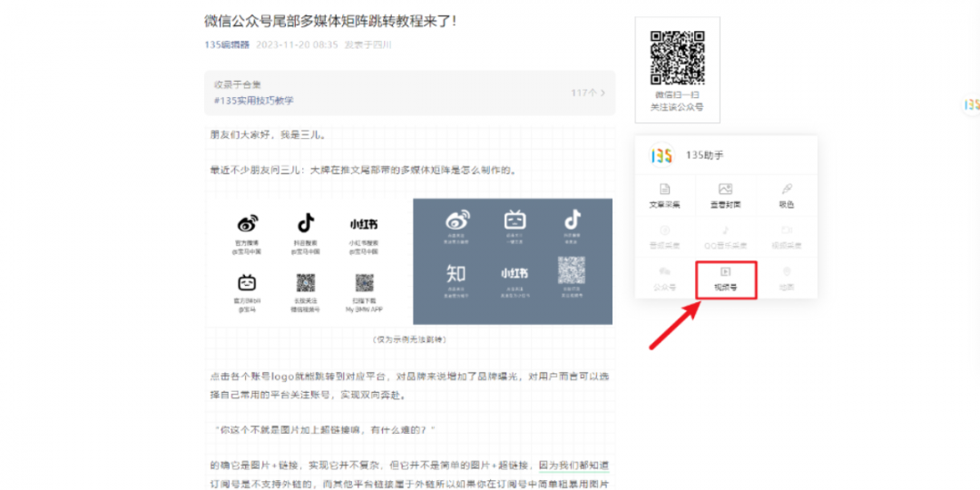This screenshot has height=490, width=980.
Task: Open the 文章采集 article collection tool
Action: 664,196
